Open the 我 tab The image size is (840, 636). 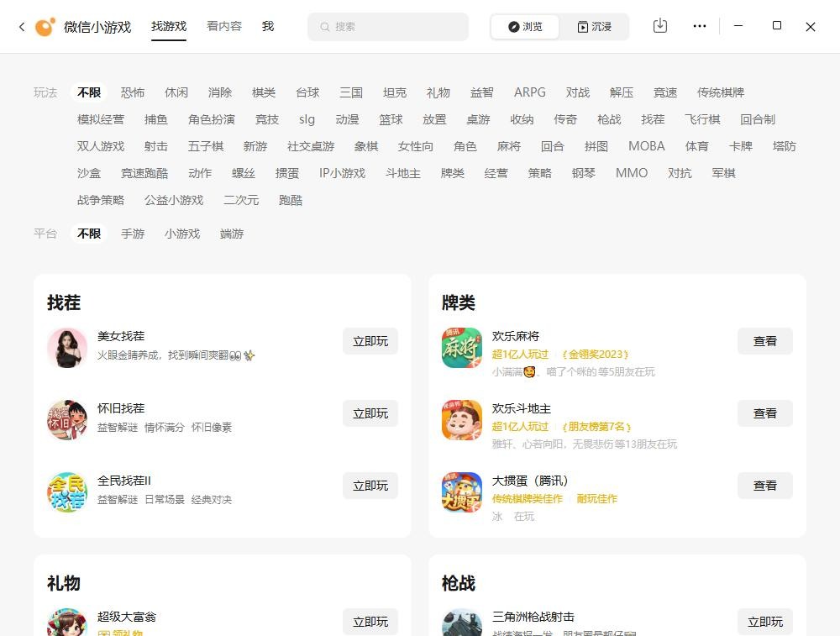click(x=268, y=26)
